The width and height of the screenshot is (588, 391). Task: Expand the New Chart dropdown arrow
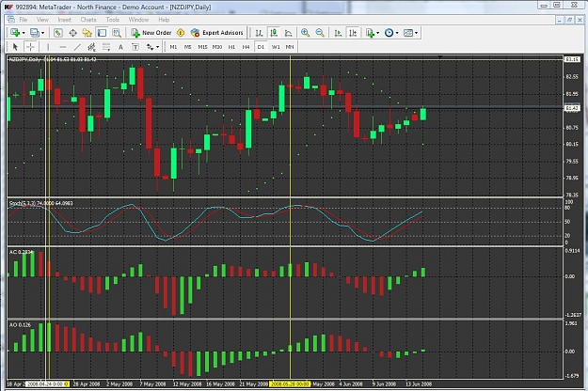pyautogui.click(x=24, y=33)
